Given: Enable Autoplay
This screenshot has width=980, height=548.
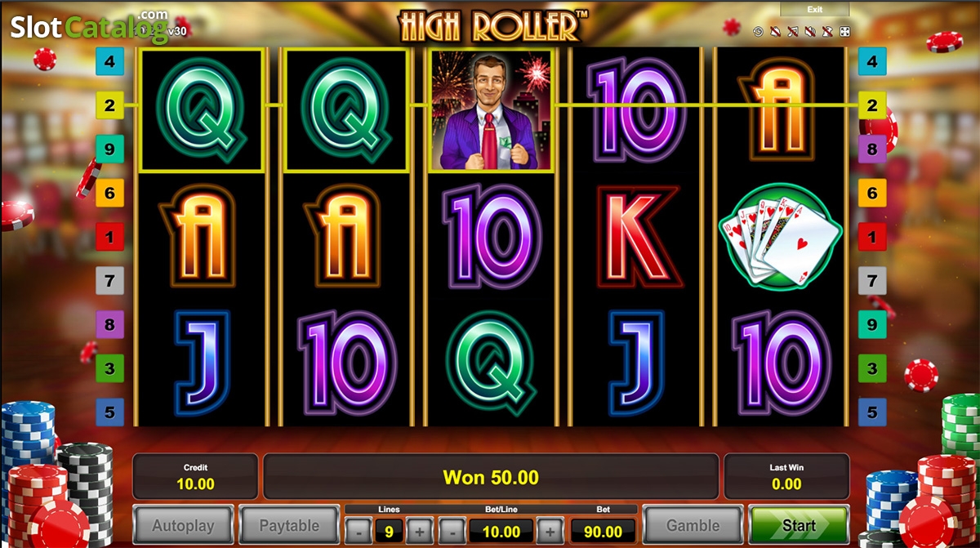Looking at the screenshot, I should tap(184, 525).
